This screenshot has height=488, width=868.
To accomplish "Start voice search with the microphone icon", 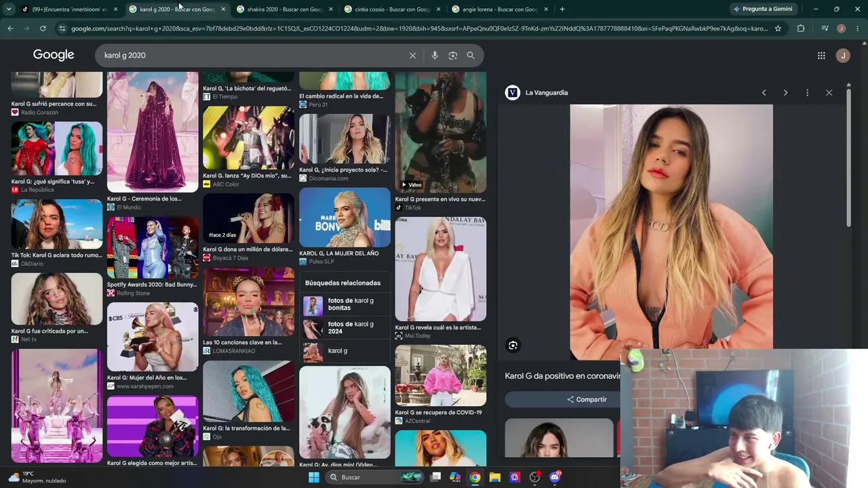I will (x=435, y=56).
